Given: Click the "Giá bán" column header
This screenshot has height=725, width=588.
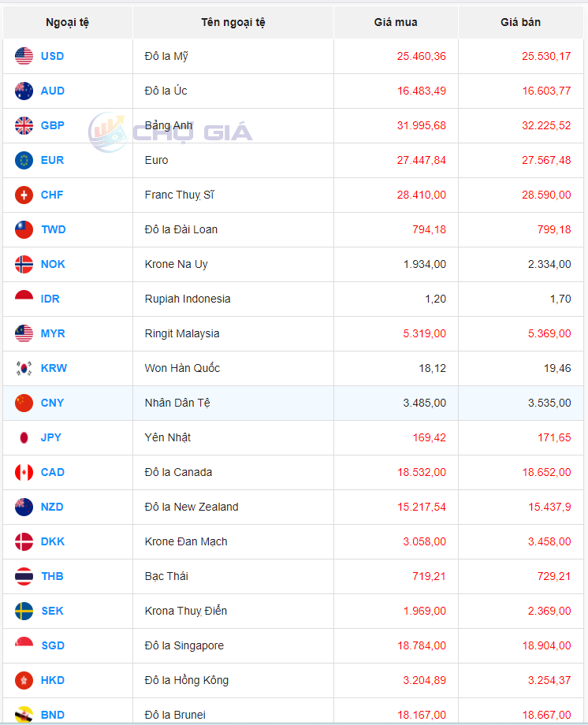Looking at the screenshot, I should [x=520, y=22].
